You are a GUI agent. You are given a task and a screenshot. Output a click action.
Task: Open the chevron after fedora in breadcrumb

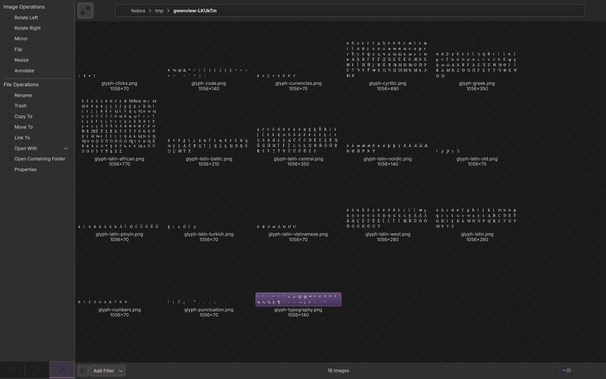[x=150, y=11]
